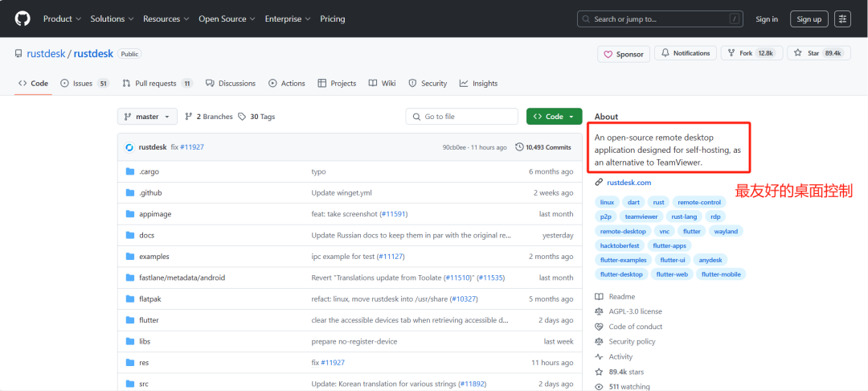Click the Sign up button
The image size is (868, 391).
pos(809,19)
